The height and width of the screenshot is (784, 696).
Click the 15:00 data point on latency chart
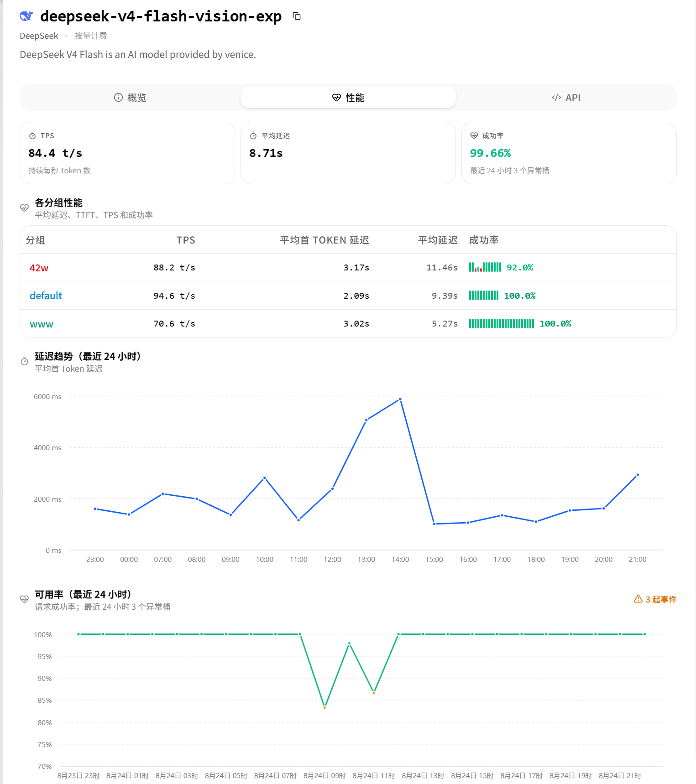[x=434, y=524]
